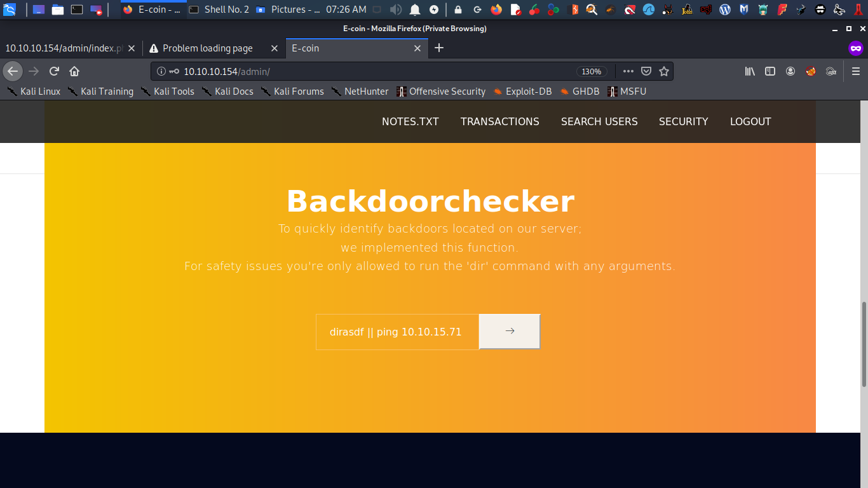
Task: Switch to the Shell No. 2 taskbar window
Action: pyautogui.click(x=219, y=10)
